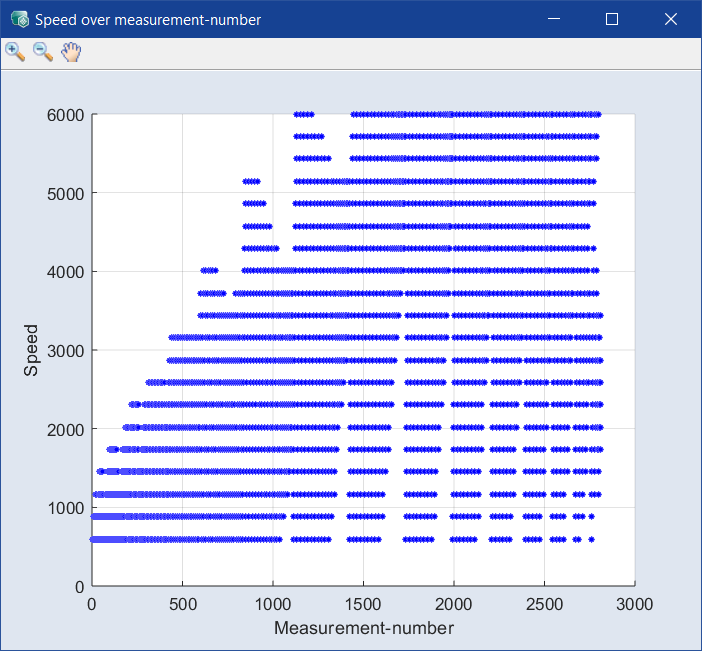This screenshot has height=651, width=702.
Task: Click the 500 x-axis tick label
Action: (183, 604)
